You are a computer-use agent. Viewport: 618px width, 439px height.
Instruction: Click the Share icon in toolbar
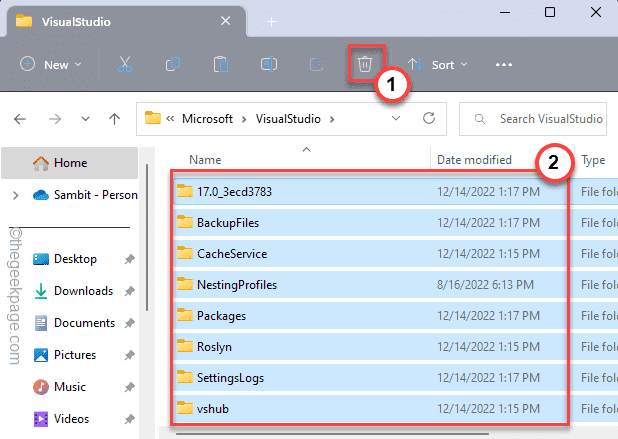[x=317, y=64]
